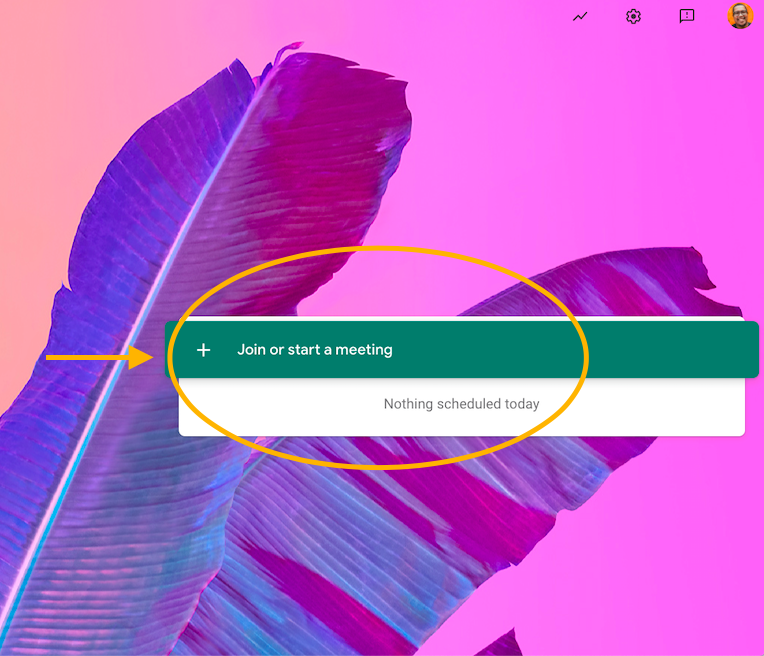The height and width of the screenshot is (656, 764).
Task: Click the plus icon in the green bar
Action: tap(204, 350)
